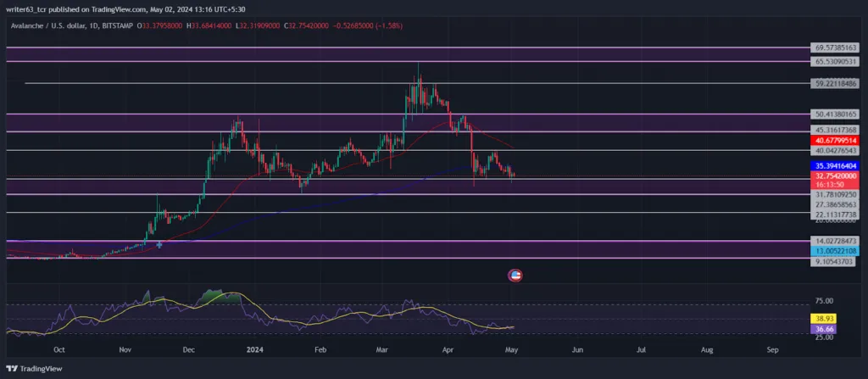The width and height of the screenshot is (868, 379).
Task: Click the Sep label on time axis
Action: [773, 350]
